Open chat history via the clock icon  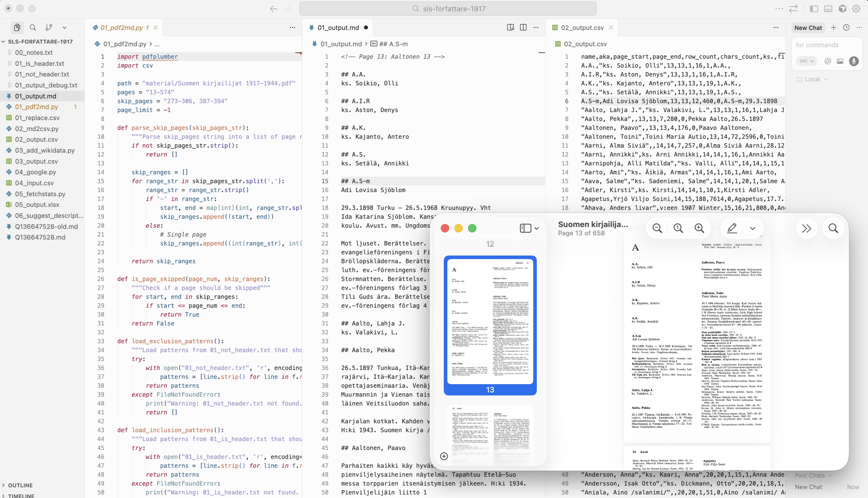pos(846,28)
